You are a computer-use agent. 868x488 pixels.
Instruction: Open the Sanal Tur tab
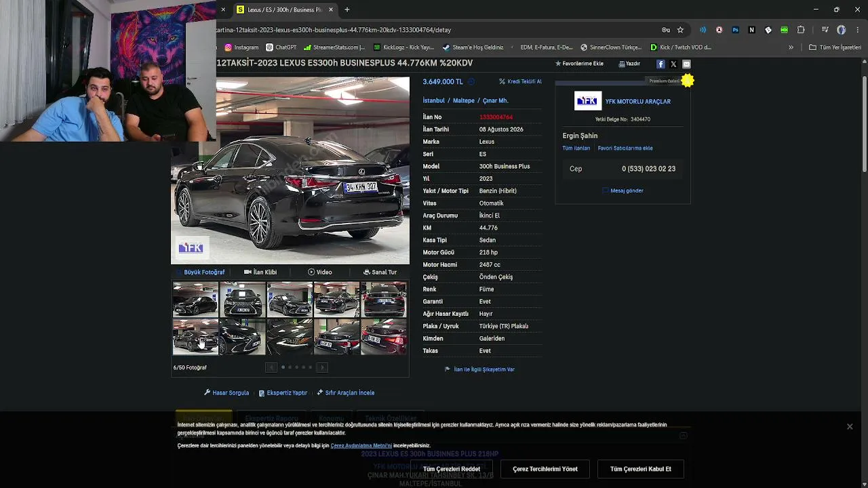coord(380,272)
